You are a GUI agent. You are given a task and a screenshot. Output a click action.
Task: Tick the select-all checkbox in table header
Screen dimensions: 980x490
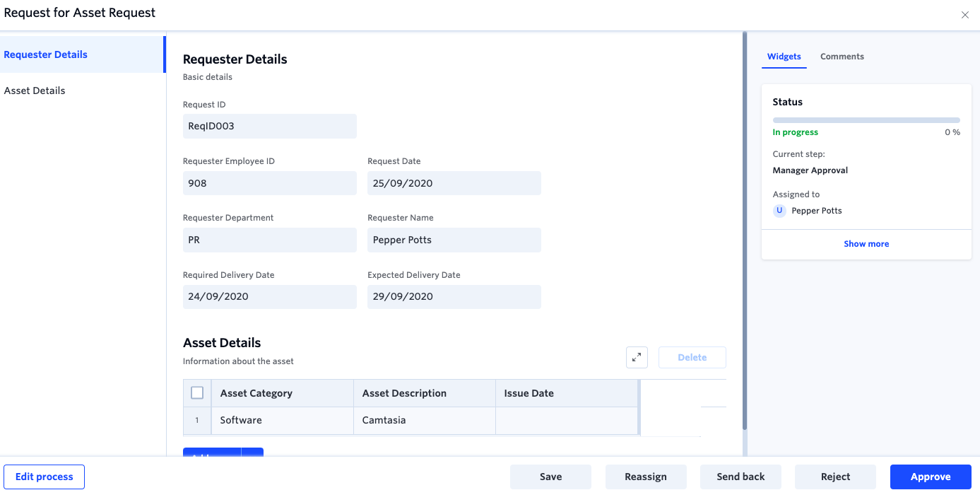coord(197,393)
